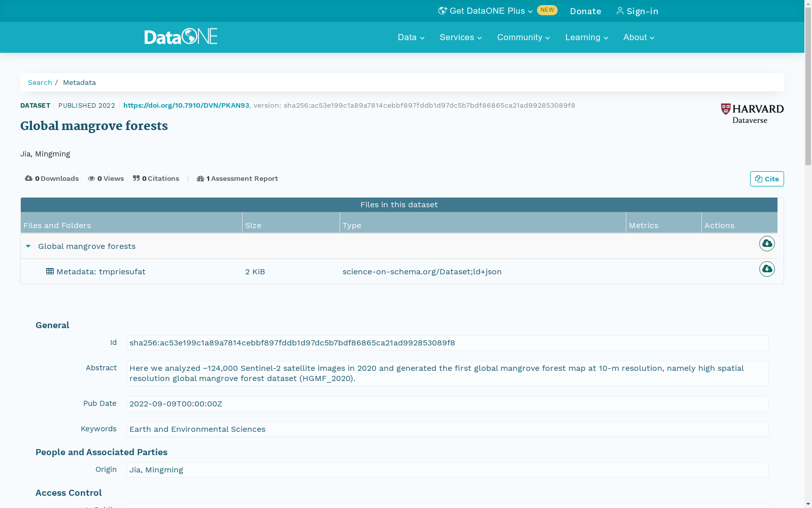The height and width of the screenshot is (508, 812).
Task: Collapse the Global mangrove forests folder
Action: [28, 246]
